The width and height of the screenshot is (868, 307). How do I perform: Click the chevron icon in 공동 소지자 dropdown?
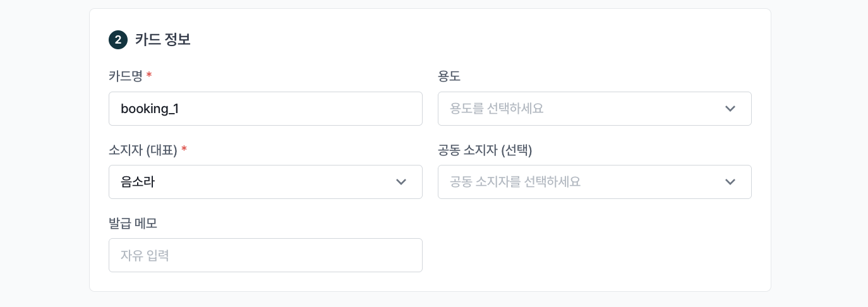730,182
